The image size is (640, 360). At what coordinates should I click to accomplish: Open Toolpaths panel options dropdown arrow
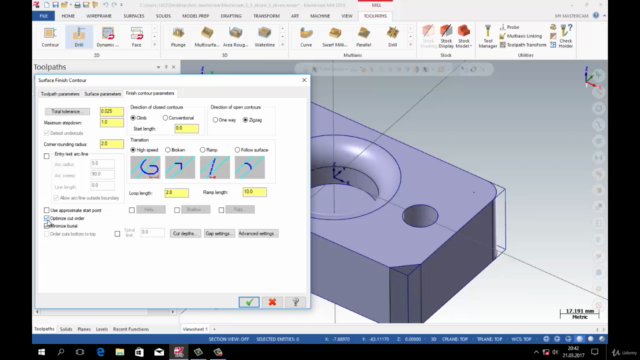(158, 67)
